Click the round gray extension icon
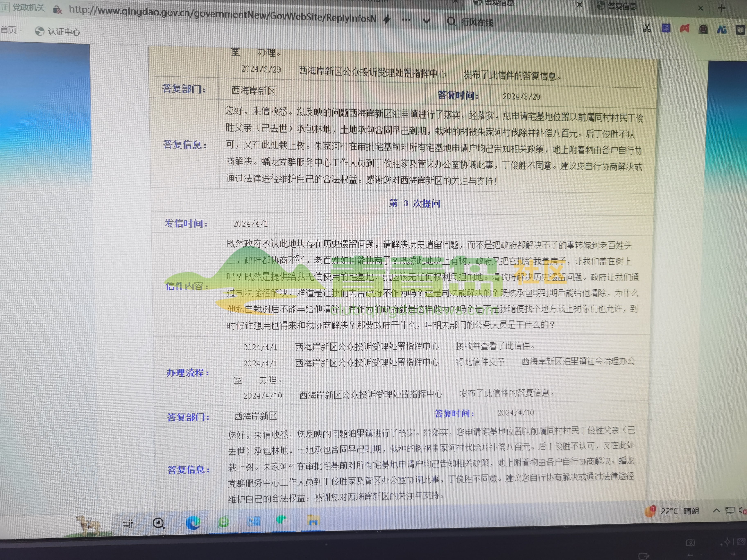This screenshot has width=747, height=560. tap(703, 29)
